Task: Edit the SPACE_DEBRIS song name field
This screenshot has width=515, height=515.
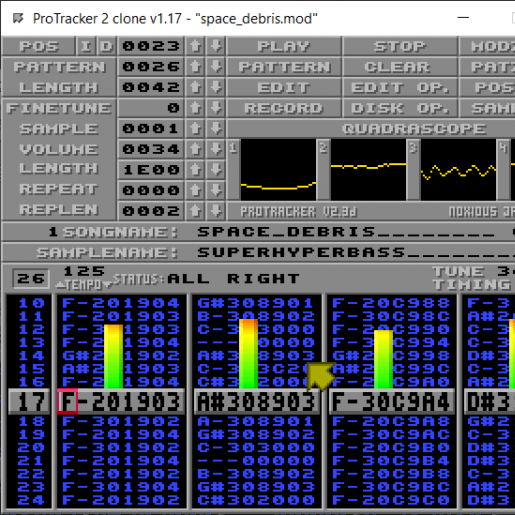Action: click(x=346, y=232)
